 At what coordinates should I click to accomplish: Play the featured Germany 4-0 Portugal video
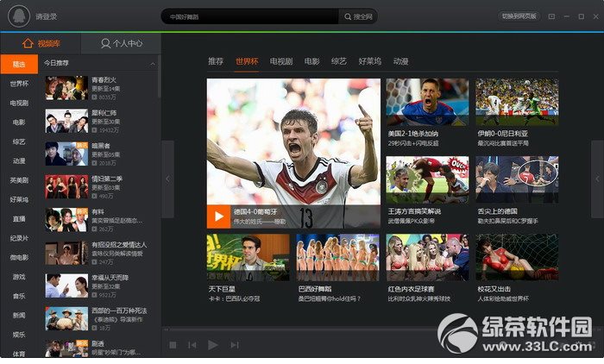coord(219,217)
